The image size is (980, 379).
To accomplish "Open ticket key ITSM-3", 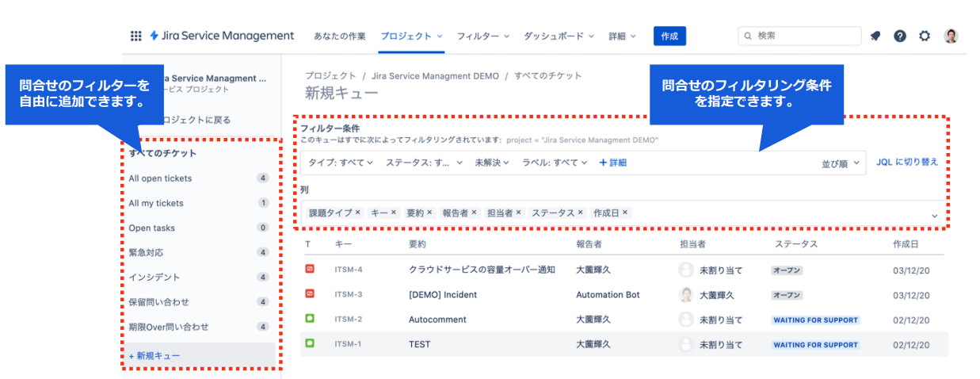I will click(349, 295).
